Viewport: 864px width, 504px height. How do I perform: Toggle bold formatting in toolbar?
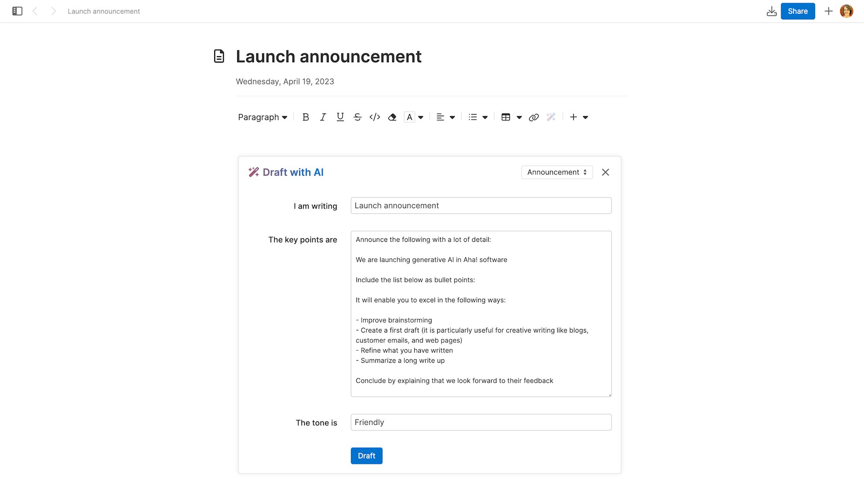(x=305, y=117)
